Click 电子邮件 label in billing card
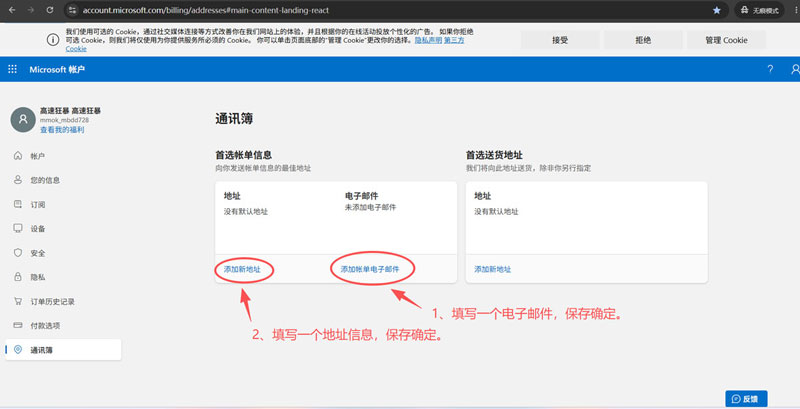 point(362,196)
